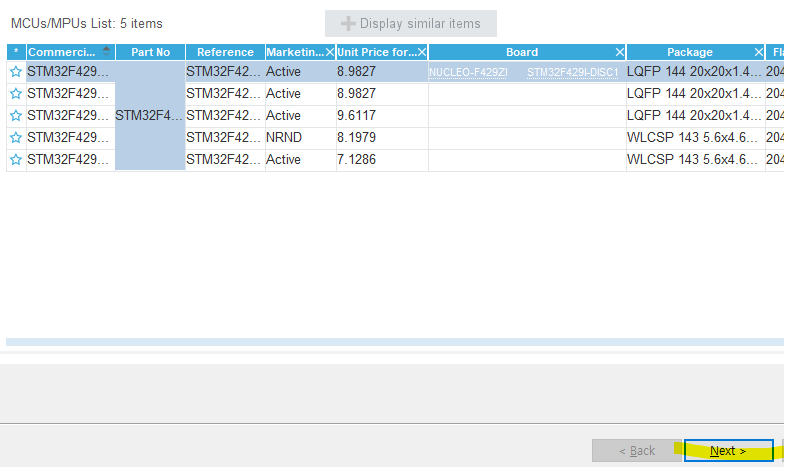
Task: Close the Package column using its X
Action: pos(758,52)
